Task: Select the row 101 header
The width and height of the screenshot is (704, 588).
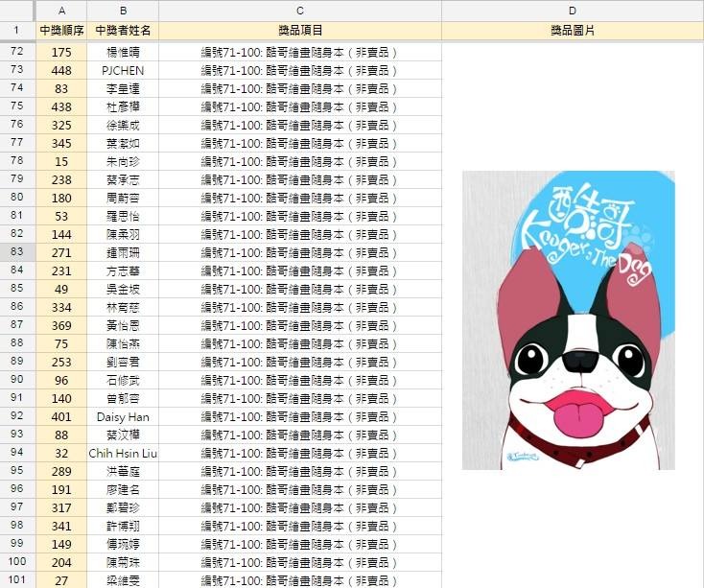Action: (16, 579)
